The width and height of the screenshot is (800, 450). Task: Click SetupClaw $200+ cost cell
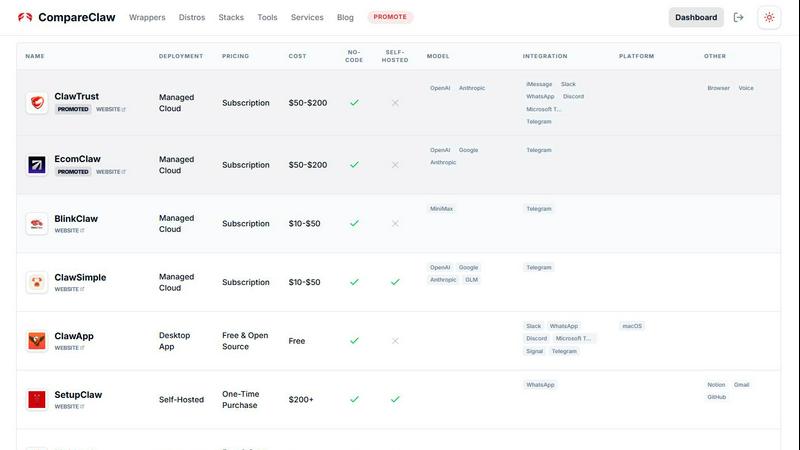pos(301,399)
